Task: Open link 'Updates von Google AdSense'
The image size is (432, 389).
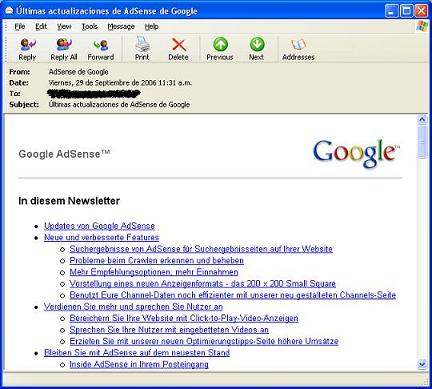Action: pos(99,226)
